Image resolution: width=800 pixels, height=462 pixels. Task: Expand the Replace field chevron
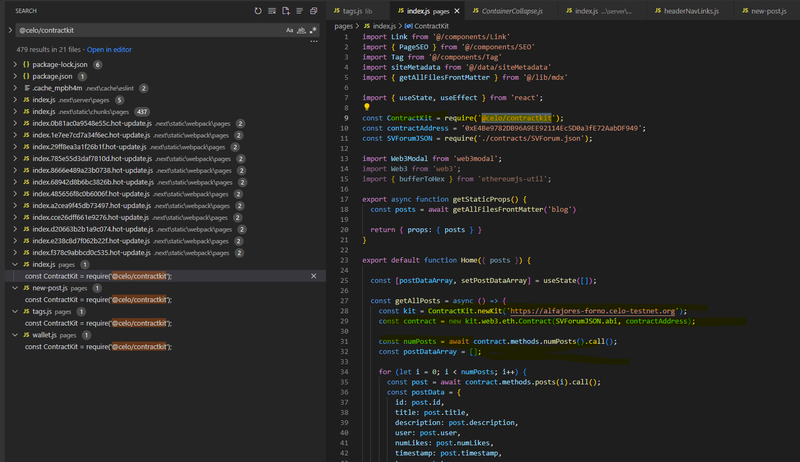[x=10, y=30]
